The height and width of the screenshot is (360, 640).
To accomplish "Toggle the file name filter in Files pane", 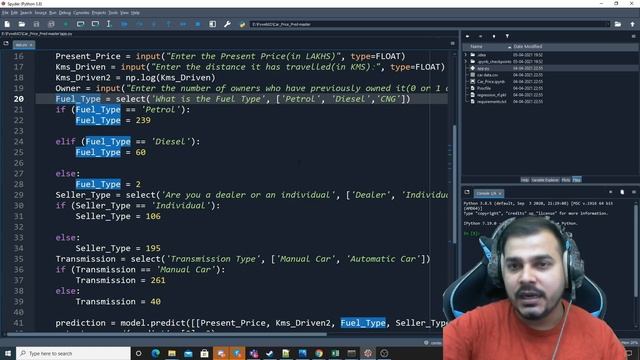I will click(507, 36).
